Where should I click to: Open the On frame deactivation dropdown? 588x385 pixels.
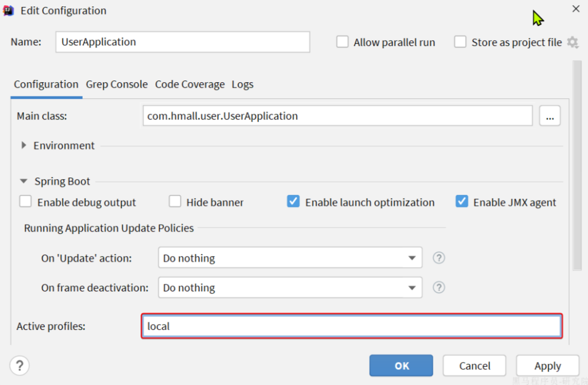coord(290,287)
